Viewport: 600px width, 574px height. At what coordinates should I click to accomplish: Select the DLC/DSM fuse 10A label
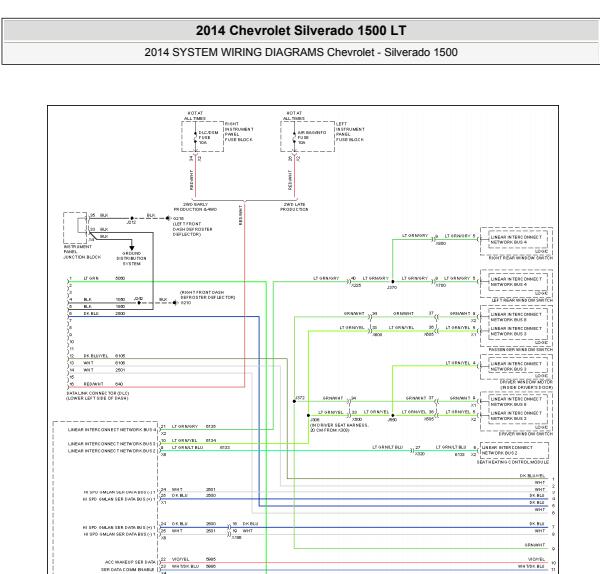click(208, 137)
